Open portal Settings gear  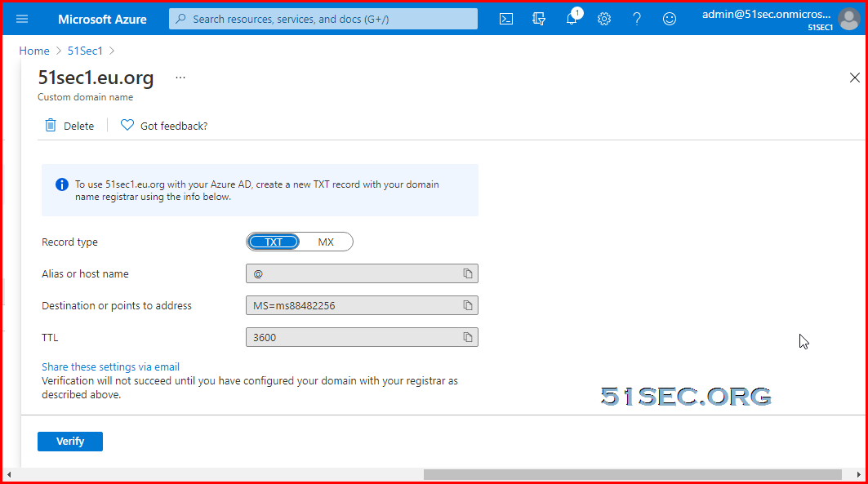coord(604,19)
